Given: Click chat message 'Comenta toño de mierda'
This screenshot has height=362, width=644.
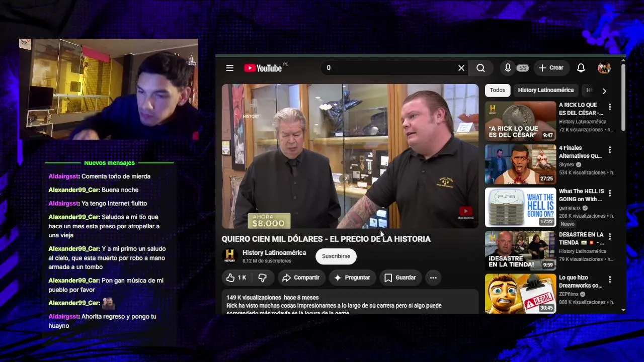Looking at the screenshot, I should [x=116, y=176].
